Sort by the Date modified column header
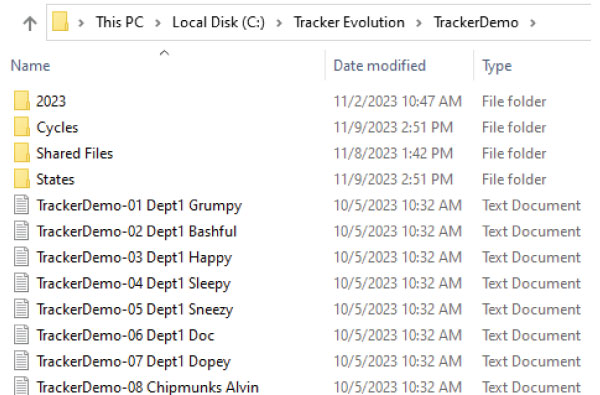Screen dimensions: 600x395 (x=379, y=66)
